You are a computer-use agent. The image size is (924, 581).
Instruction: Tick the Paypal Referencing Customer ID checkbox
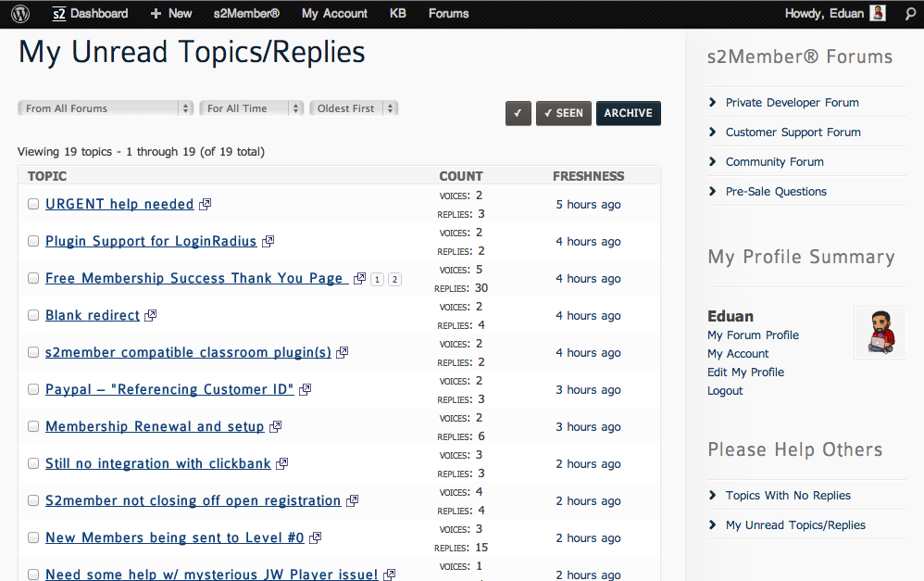point(33,390)
